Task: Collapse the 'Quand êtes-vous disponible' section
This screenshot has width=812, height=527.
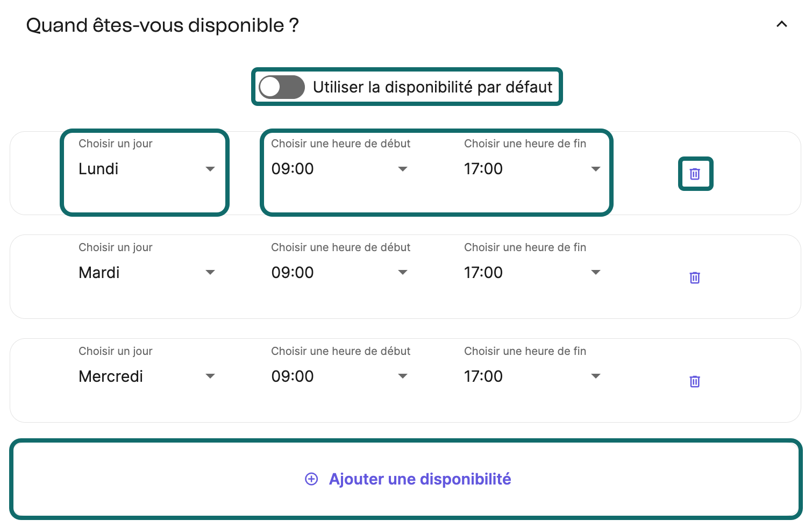Action: click(x=781, y=24)
